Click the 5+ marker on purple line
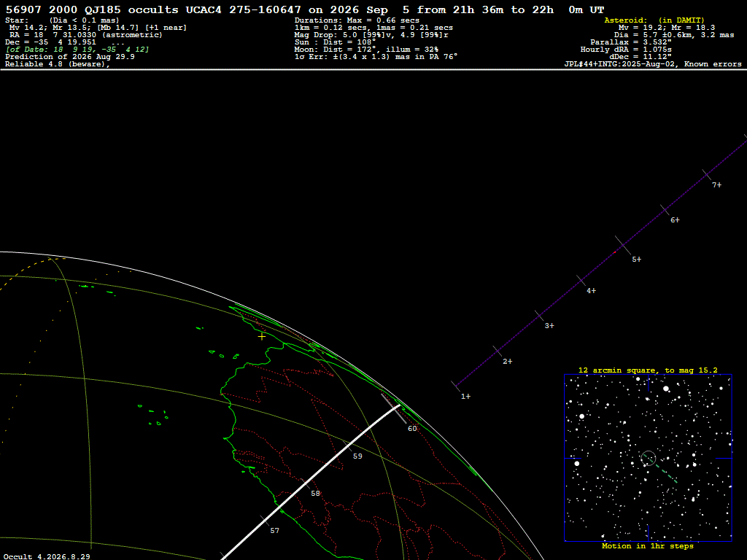Viewport: 747px width, 560px height. [636, 260]
